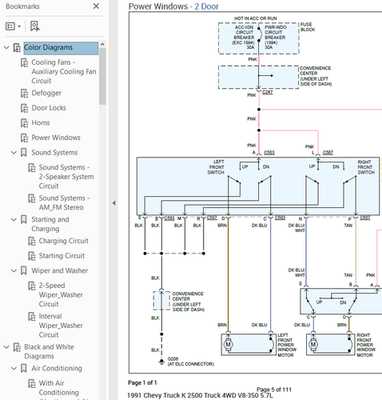Click the Horns bookmark icon

pos(24,123)
